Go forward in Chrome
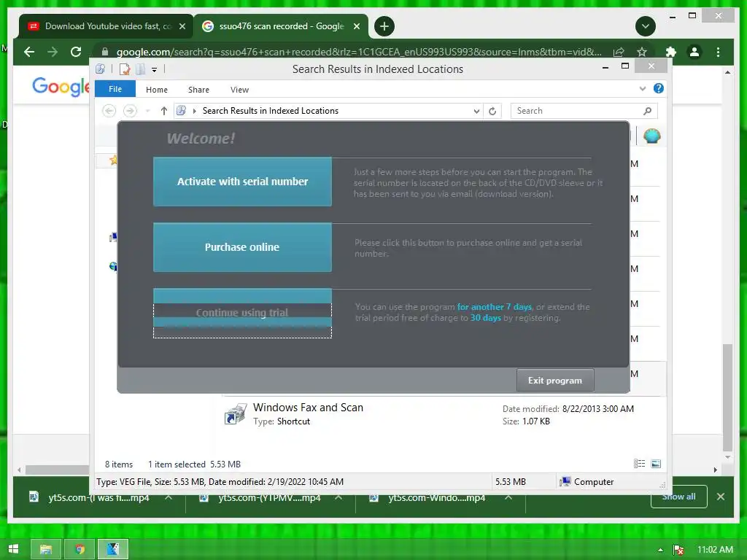 (53, 52)
